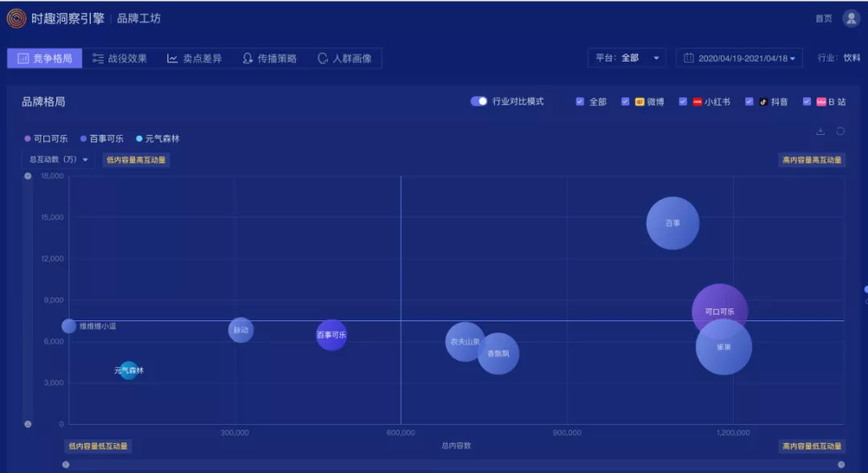
Task: Uncheck the 微博 platform checkbox
Action: pyautogui.click(x=625, y=101)
